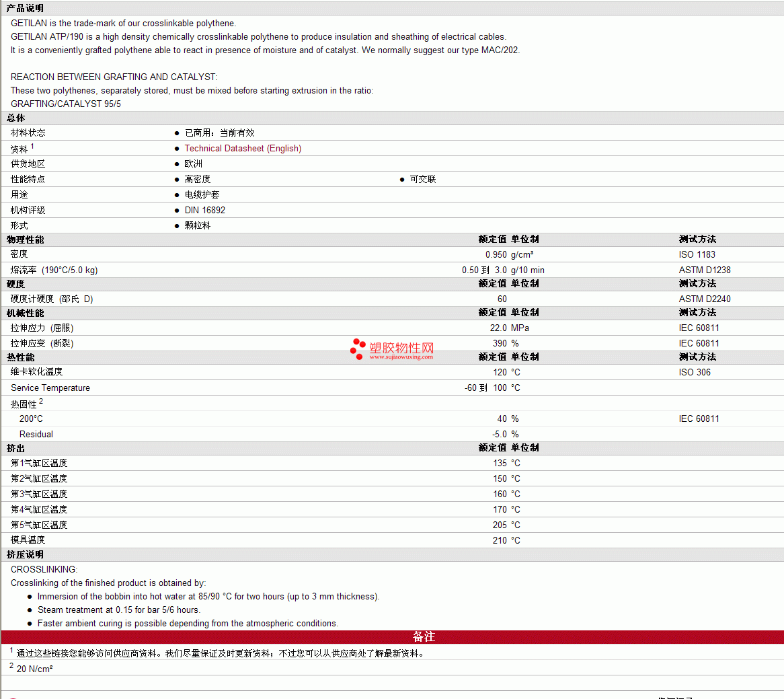Click the 熔流率 (190°C/5.0 kg) label
This screenshot has width=784, height=699.
(54, 270)
